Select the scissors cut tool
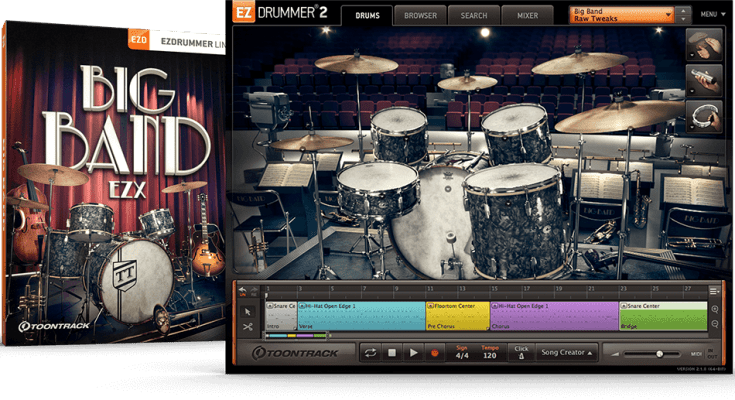Screen dimensions: 735x400 [248, 325]
